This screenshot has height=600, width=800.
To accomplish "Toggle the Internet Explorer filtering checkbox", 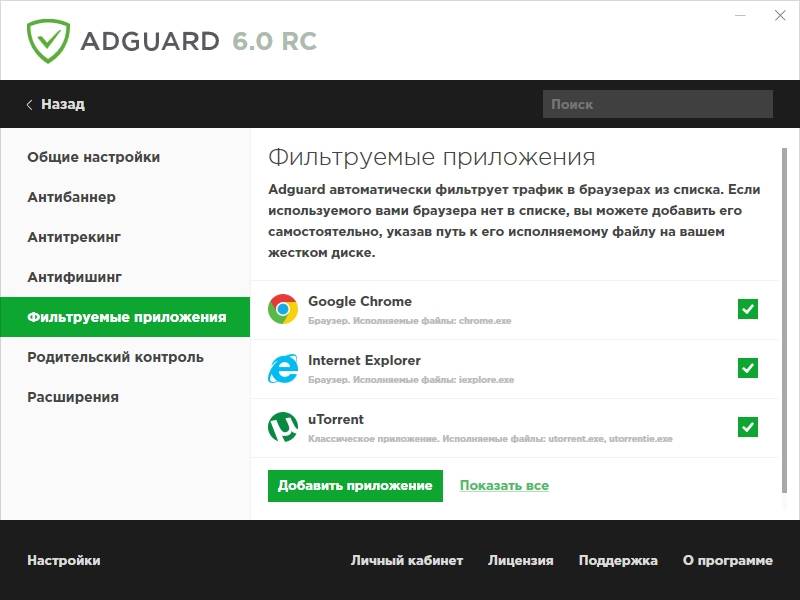I will [747, 368].
